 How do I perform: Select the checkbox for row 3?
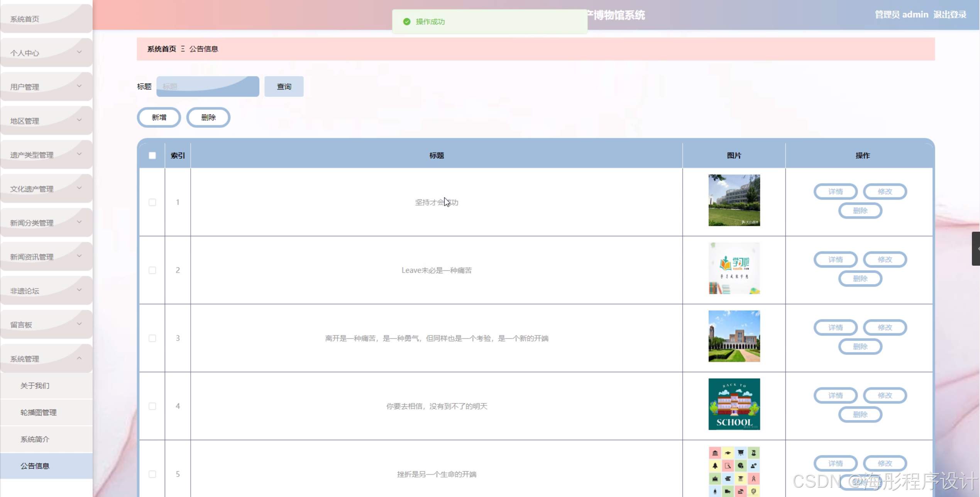(152, 338)
